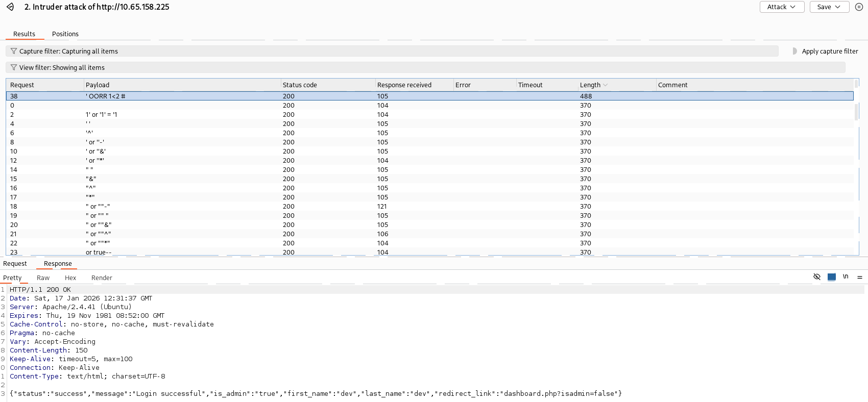Click the Timeout column header
Image resolution: width=868 pixels, height=402 pixels.
click(547, 85)
